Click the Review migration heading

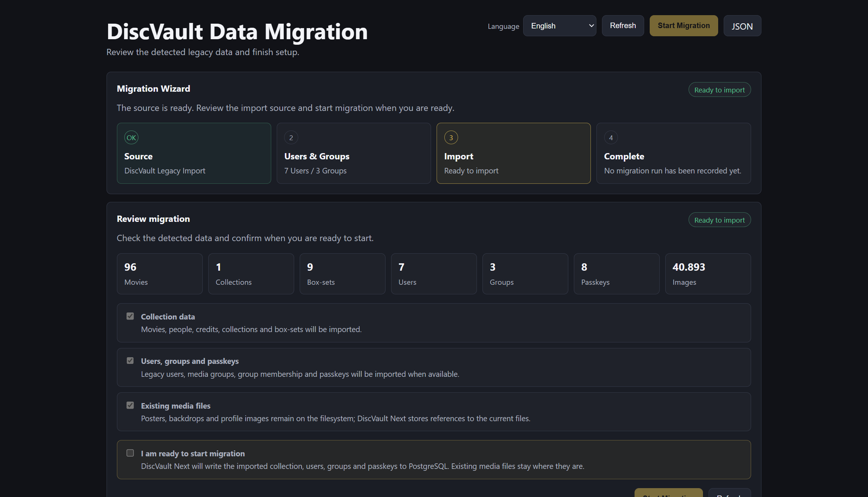click(153, 219)
